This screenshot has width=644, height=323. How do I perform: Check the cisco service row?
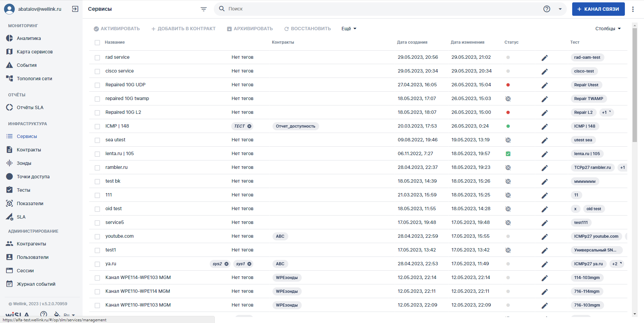pyautogui.click(x=97, y=72)
